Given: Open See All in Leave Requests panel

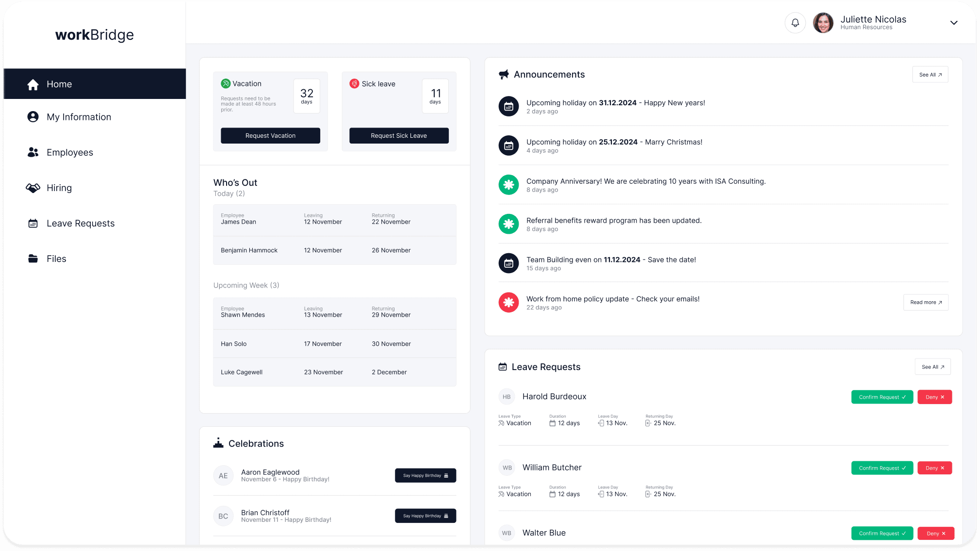Looking at the screenshot, I should coord(932,367).
